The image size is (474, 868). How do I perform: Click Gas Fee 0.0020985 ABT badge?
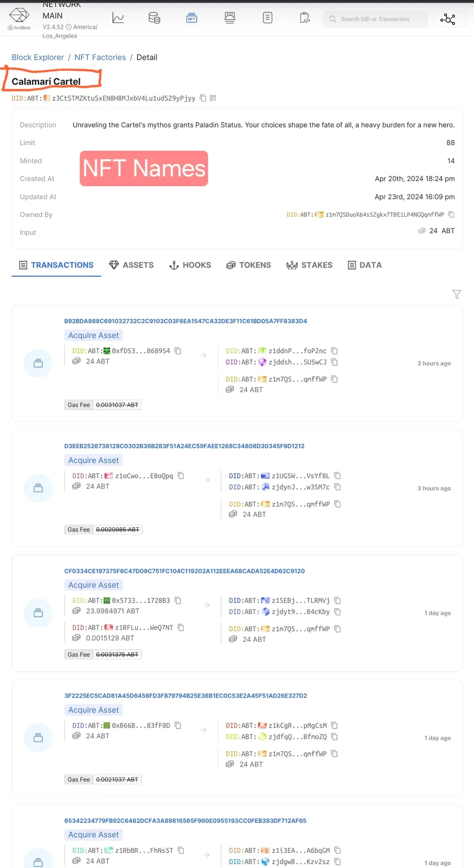103,529
